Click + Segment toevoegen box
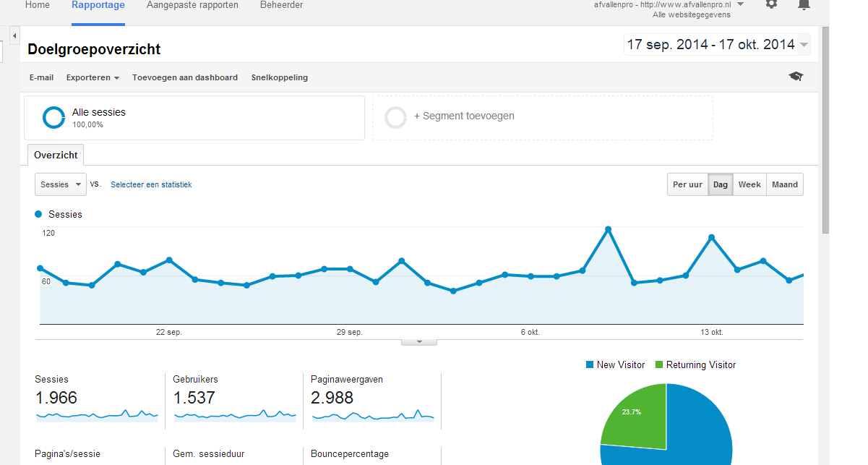Viewport: 868px width, 465px height. tap(543, 117)
